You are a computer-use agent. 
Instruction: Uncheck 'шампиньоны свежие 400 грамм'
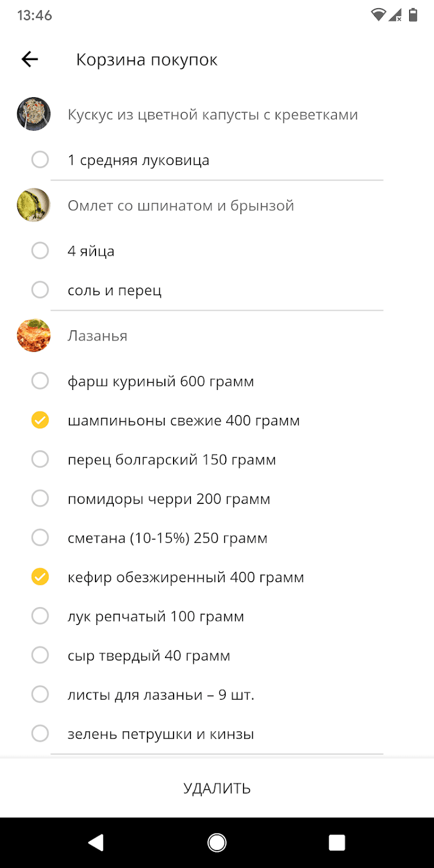click(40, 420)
